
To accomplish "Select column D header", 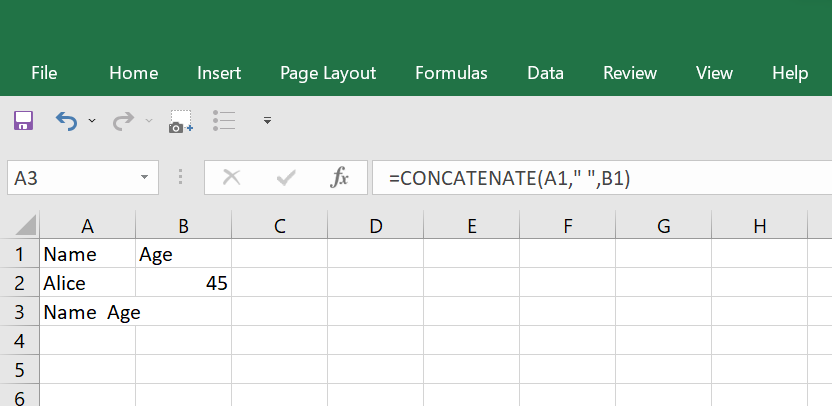I will click(376, 227).
